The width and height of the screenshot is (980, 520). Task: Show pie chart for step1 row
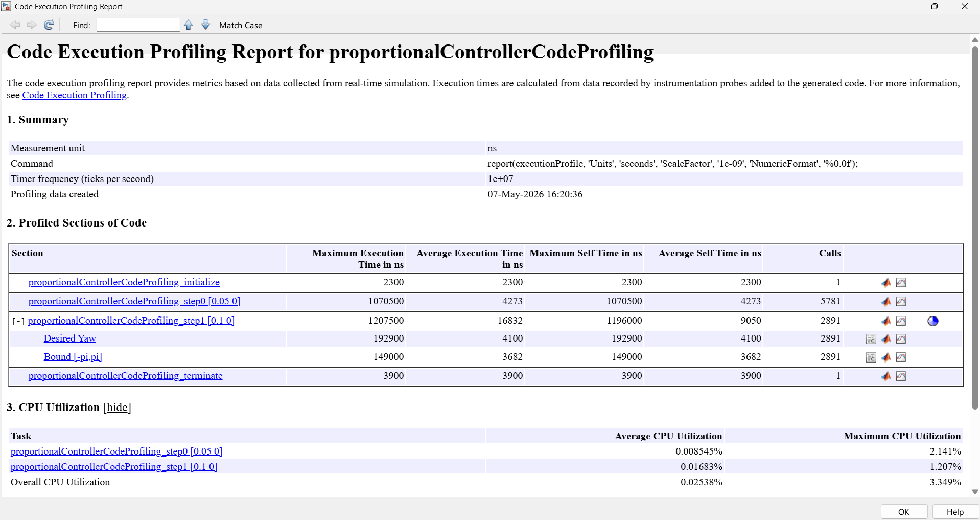pos(933,321)
